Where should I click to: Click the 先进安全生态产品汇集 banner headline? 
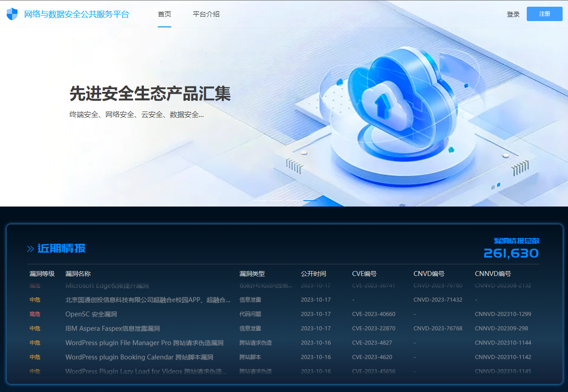(x=150, y=94)
